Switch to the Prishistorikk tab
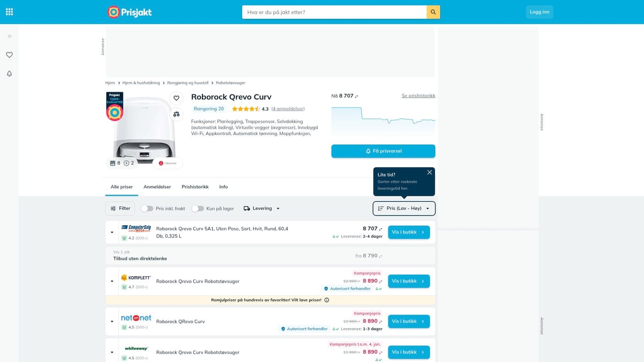 [195, 187]
